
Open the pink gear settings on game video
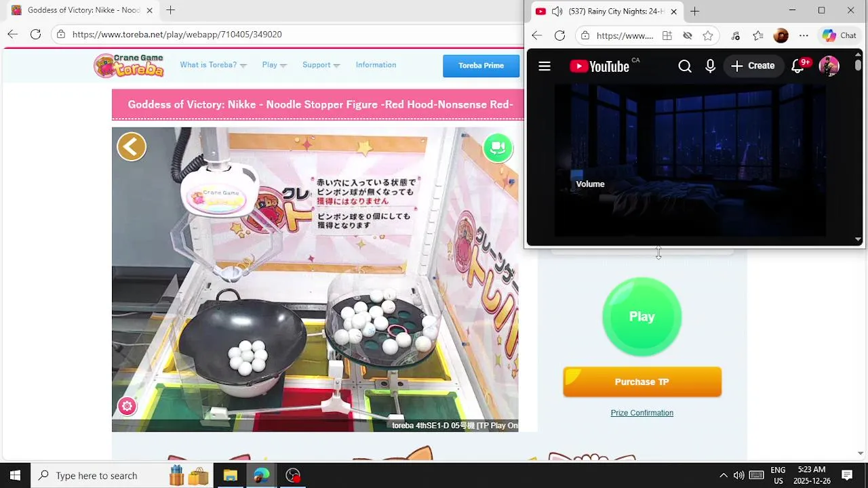pos(127,406)
